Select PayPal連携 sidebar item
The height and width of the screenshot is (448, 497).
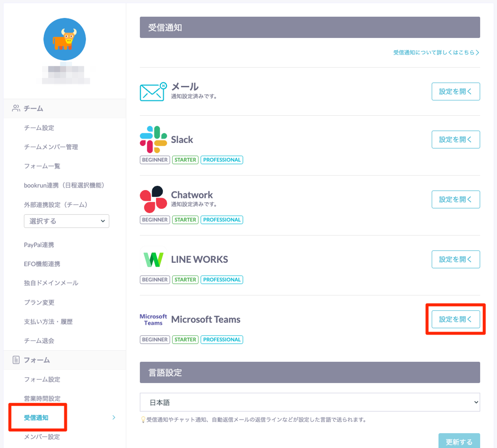click(39, 245)
